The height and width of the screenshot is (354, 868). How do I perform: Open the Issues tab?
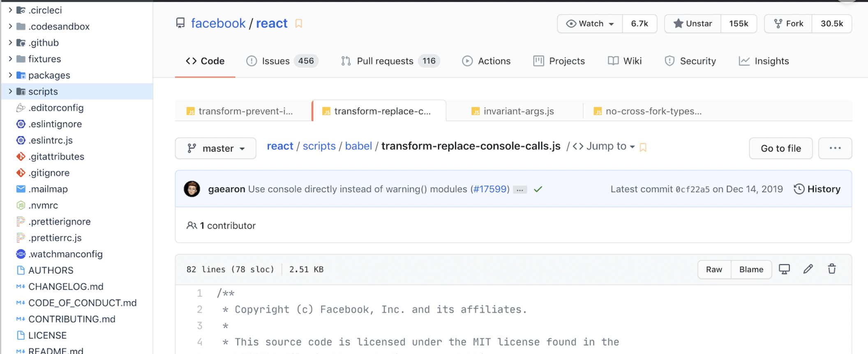282,61
